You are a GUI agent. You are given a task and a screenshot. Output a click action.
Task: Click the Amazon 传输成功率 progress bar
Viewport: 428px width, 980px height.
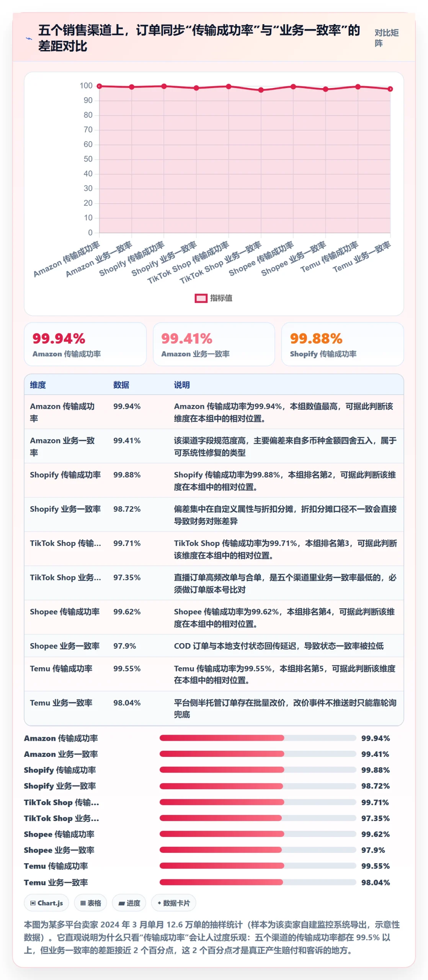coord(258,738)
